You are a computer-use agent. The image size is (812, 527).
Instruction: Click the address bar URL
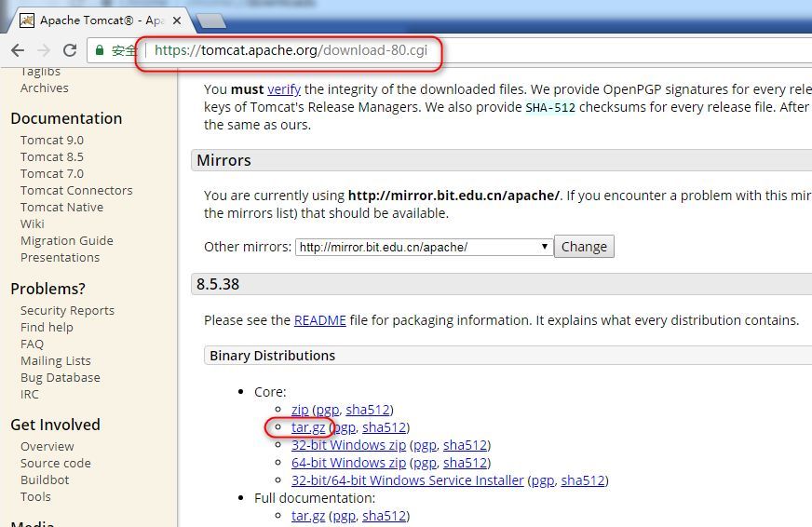coord(291,50)
